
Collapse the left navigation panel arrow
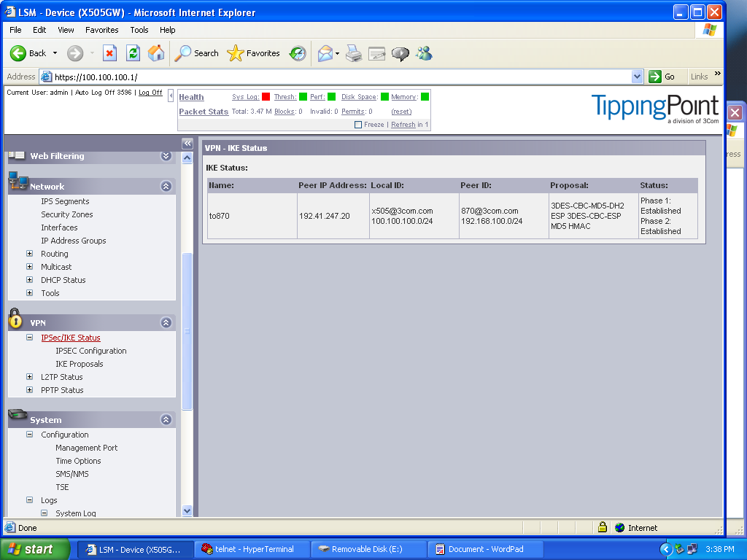click(187, 144)
